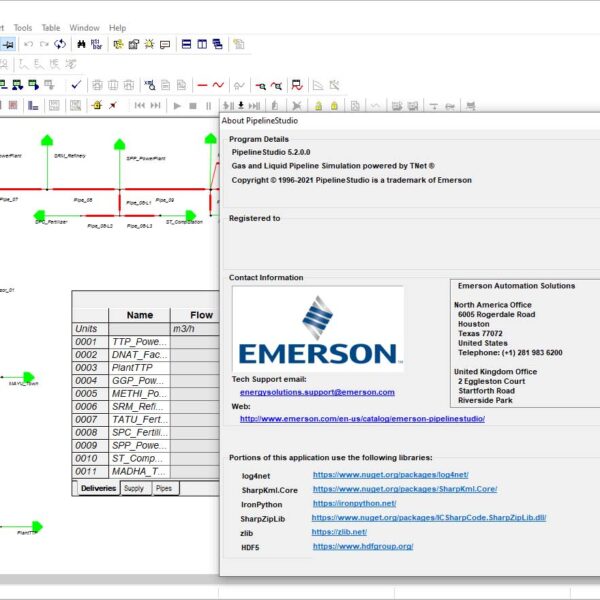Click the refresh circular arrows icon

click(60, 44)
